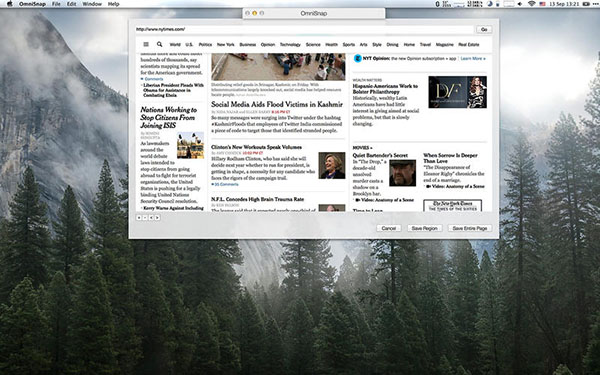Click the Bluetooth menu bar icon

pos(437,4)
